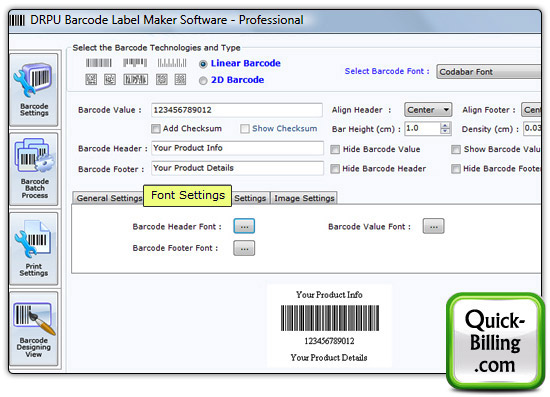Open the Align Footer dropdown

tap(531, 110)
